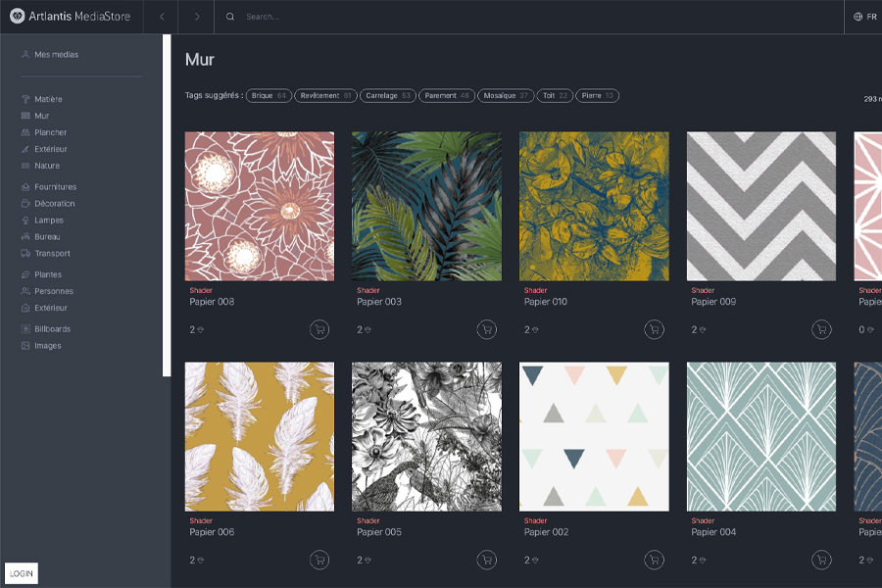The image size is (882, 588).
Task: Toggle the Mosaïque filter tag
Action: pyautogui.click(x=505, y=95)
